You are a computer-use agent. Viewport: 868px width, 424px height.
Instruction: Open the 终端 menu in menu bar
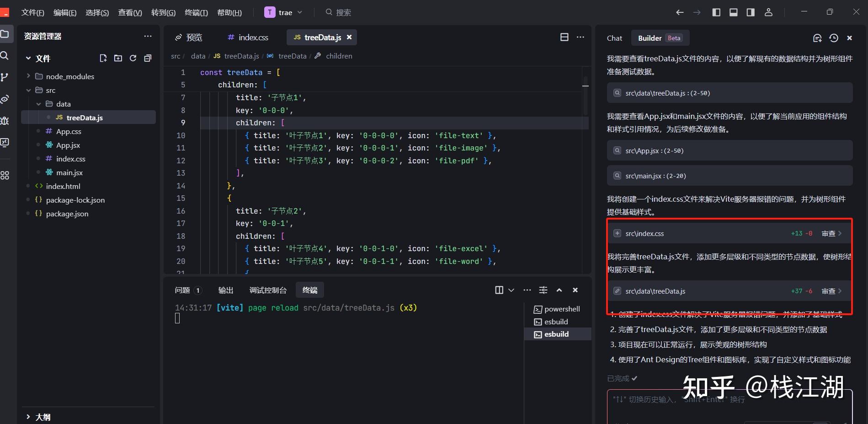pyautogui.click(x=196, y=12)
